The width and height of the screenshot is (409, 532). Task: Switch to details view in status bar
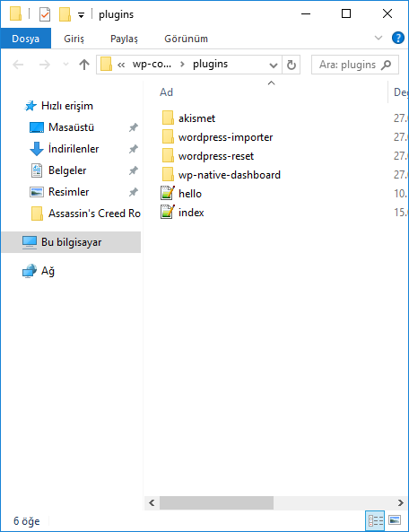(376, 520)
